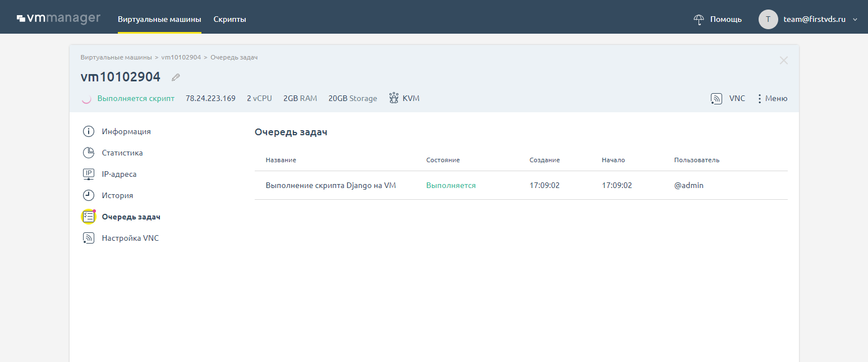The height and width of the screenshot is (362, 868).
Task: Click the vm10102904 title heading
Action: pos(121,77)
